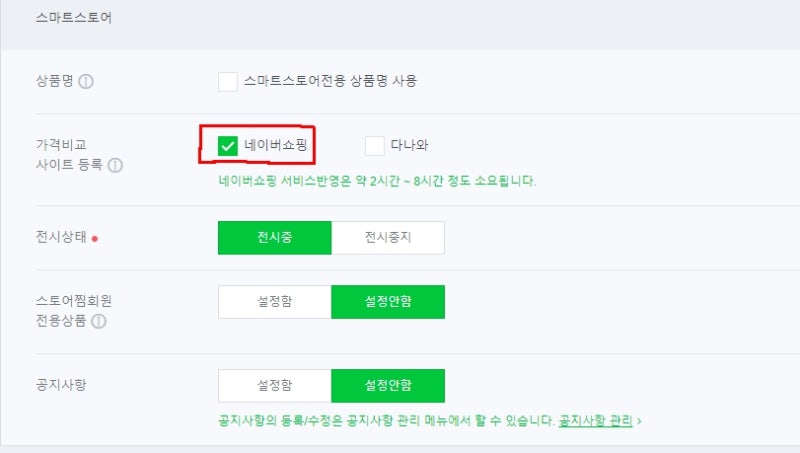Choose 설정함 for 스토어찜회원 전용상품
The height and width of the screenshot is (453, 800).
(274, 302)
